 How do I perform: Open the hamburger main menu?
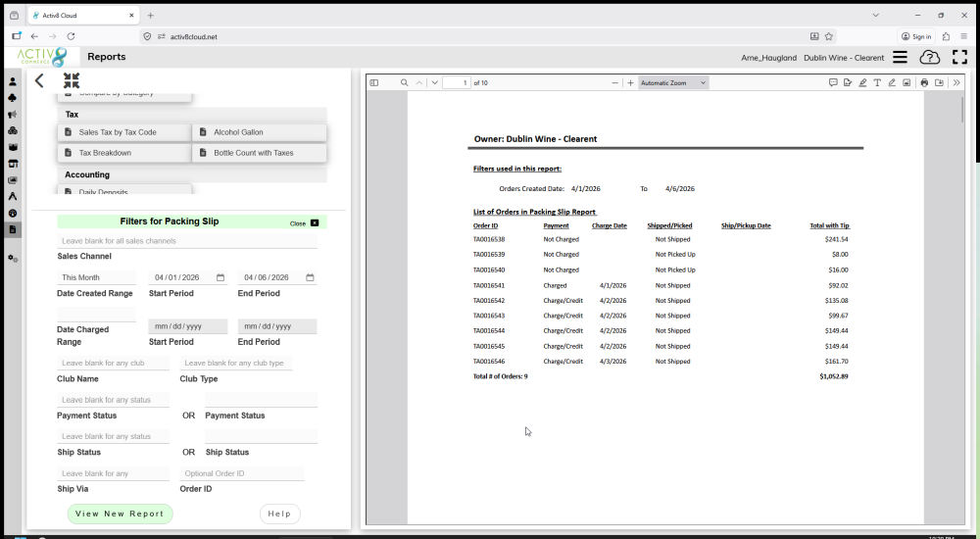click(900, 58)
